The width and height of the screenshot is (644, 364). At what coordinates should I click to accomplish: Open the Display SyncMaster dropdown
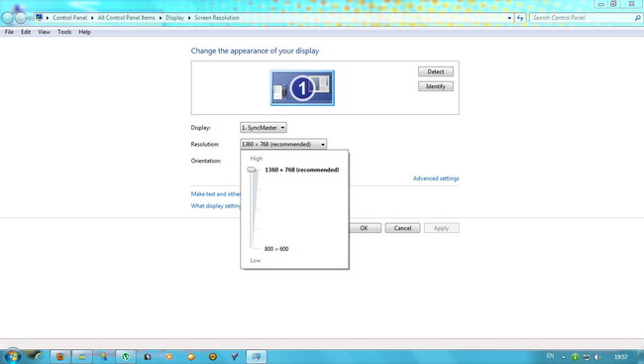pyautogui.click(x=264, y=128)
